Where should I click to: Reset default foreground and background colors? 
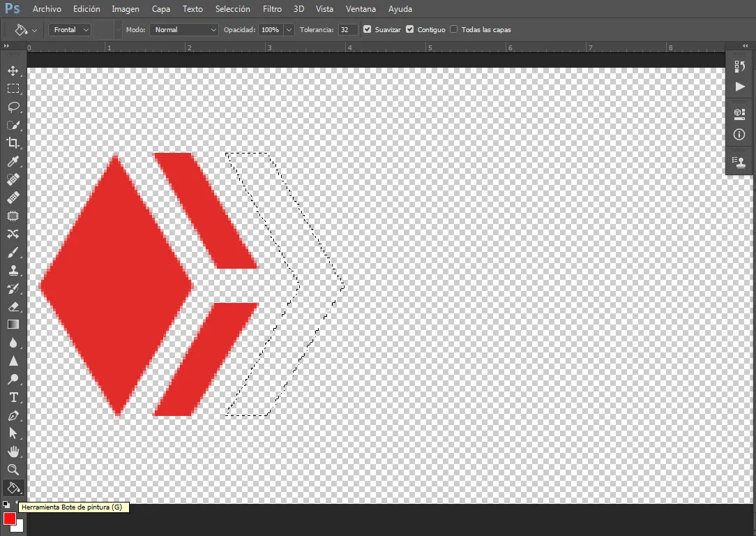tap(6, 505)
